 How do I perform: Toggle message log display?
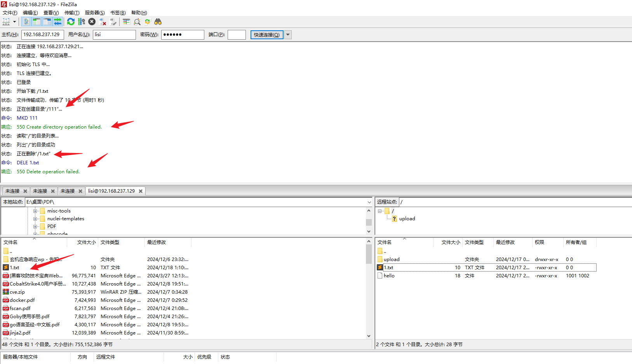pyautogui.click(x=26, y=22)
